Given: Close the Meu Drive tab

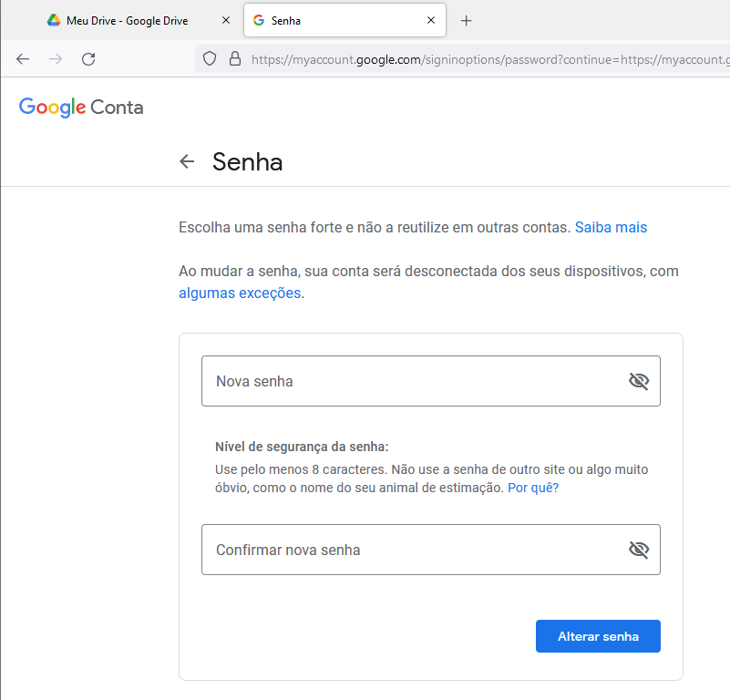Looking at the screenshot, I should coord(226,20).
